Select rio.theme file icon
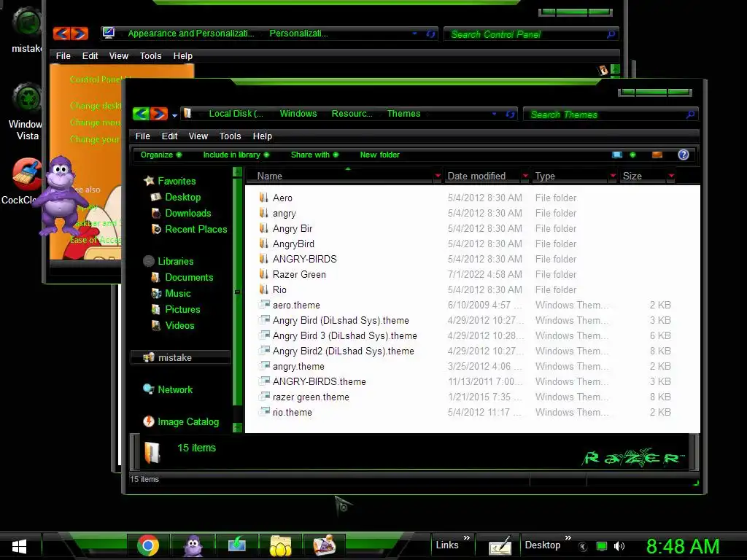Image resolution: width=747 pixels, height=560 pixels. point(264,411)
